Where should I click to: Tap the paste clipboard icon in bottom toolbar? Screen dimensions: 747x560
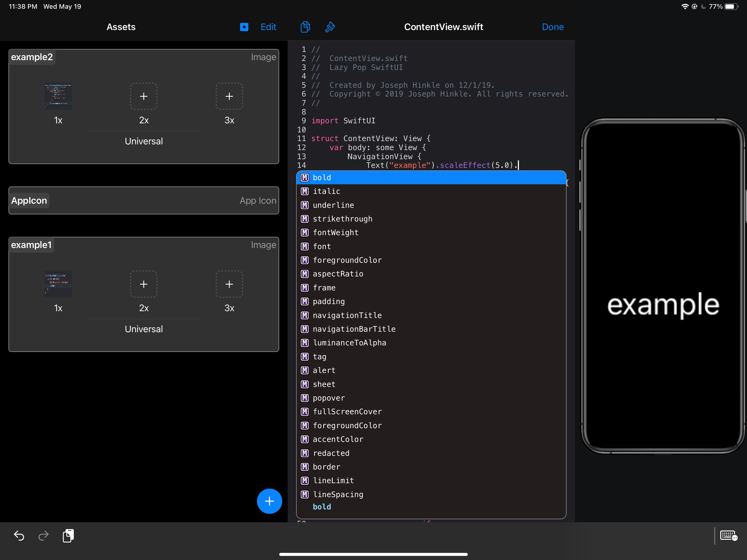tap(68, 536)
